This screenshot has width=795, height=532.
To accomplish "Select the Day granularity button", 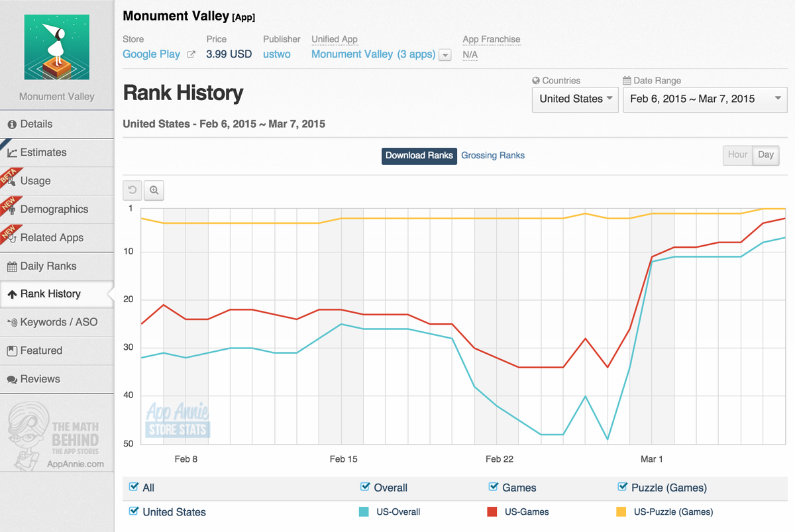I will click(x=766, y=155).
